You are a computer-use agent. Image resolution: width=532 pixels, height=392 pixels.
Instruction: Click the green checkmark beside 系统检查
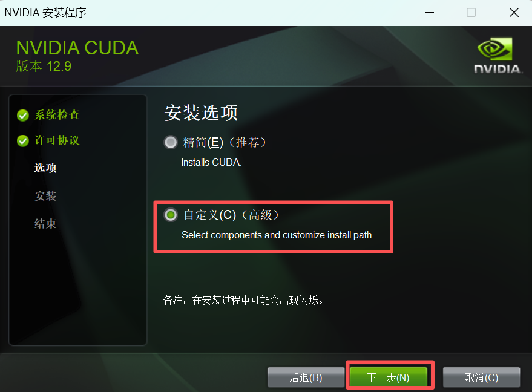[x=23, y=116]
